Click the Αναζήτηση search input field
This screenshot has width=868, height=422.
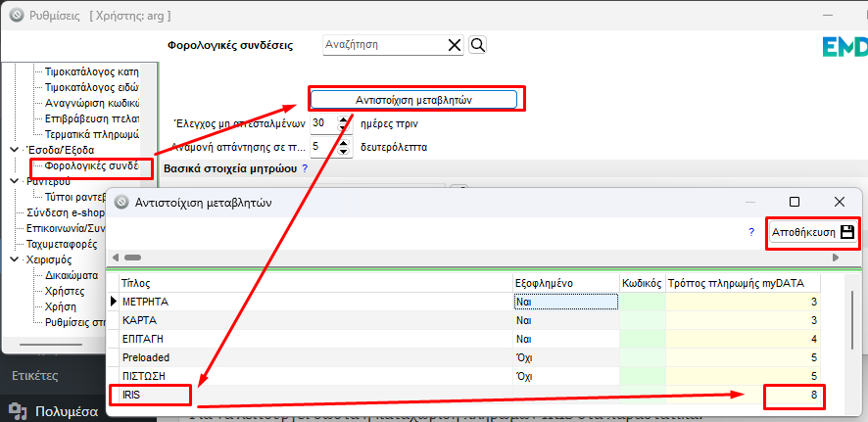click(382, 45)
